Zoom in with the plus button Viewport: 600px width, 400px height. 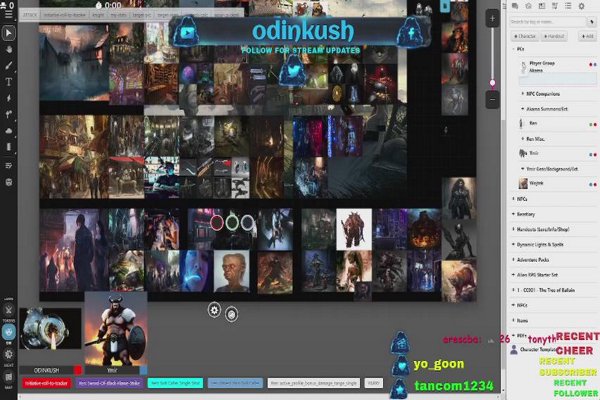point(492,18)
